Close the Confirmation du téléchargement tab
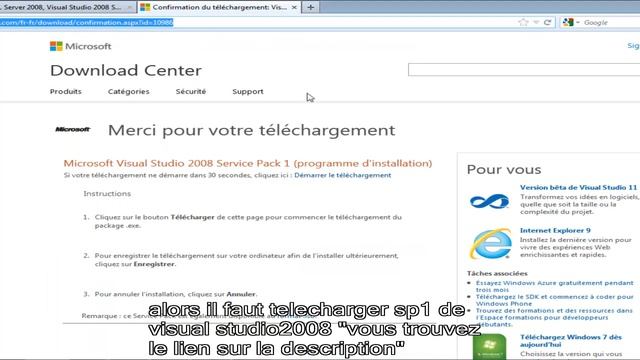Image resolution: width=640 pixels, height=360 pixels. 294,7
